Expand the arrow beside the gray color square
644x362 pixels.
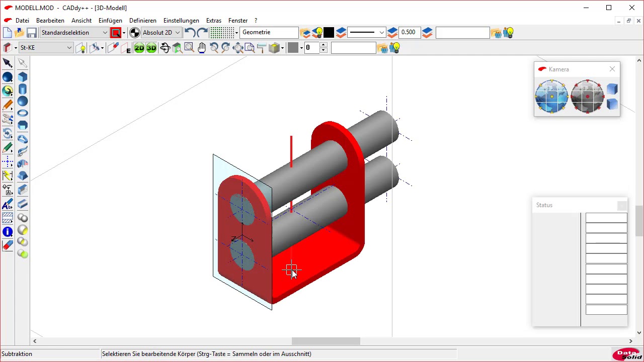click(301, 48)
